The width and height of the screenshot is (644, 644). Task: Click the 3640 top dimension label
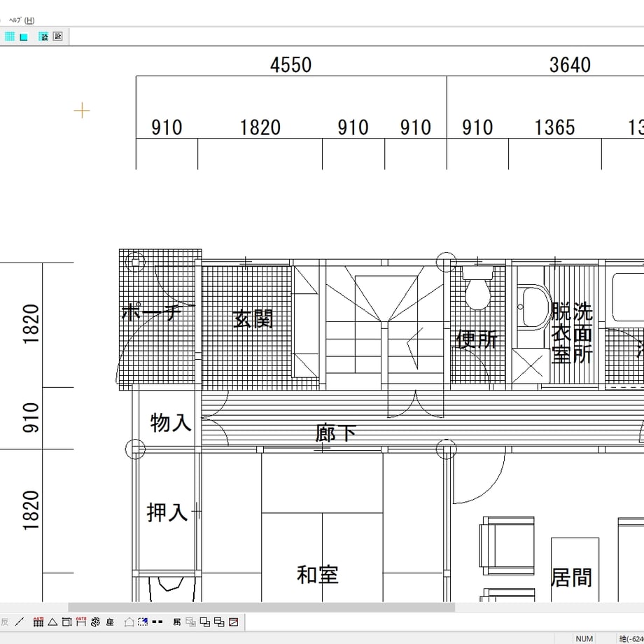570,65
